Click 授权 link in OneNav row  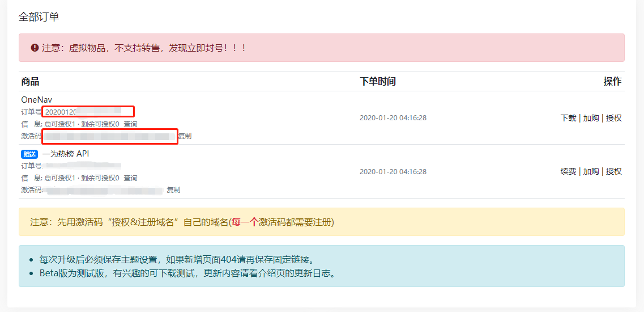click(614, 118)
